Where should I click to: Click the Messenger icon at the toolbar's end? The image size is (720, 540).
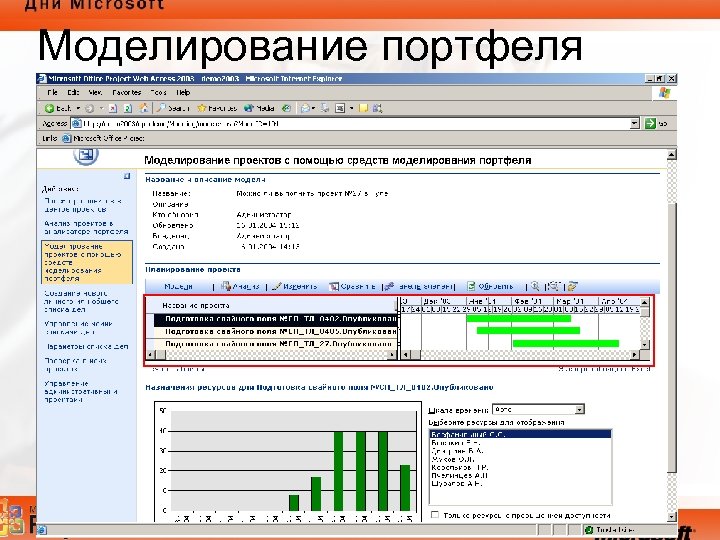point(377,108)
